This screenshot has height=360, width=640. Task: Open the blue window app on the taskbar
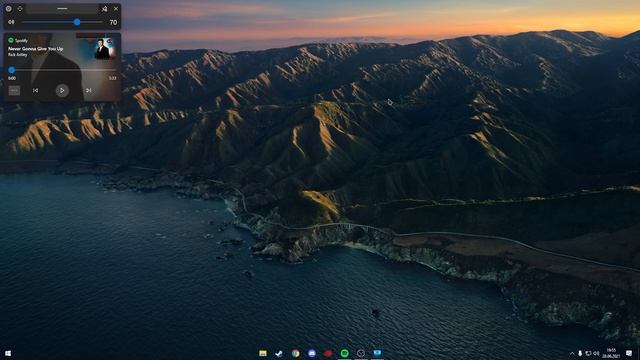(x=377, y=353)
